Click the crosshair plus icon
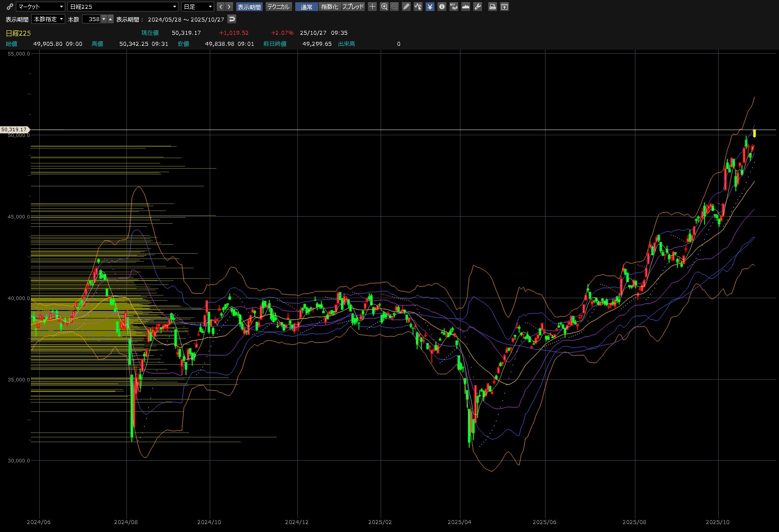This screenshot has height=532, width=779. point(372,7)
